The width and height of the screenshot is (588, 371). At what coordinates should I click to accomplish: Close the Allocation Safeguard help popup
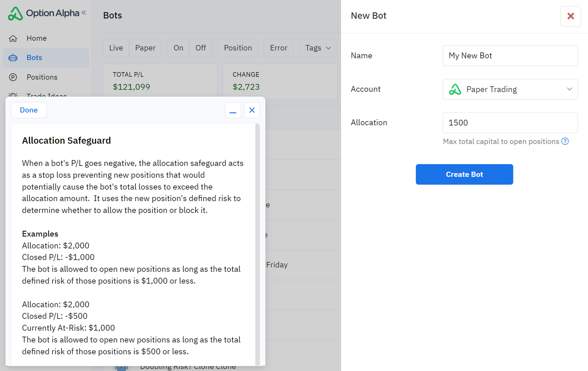pos(252,111)
